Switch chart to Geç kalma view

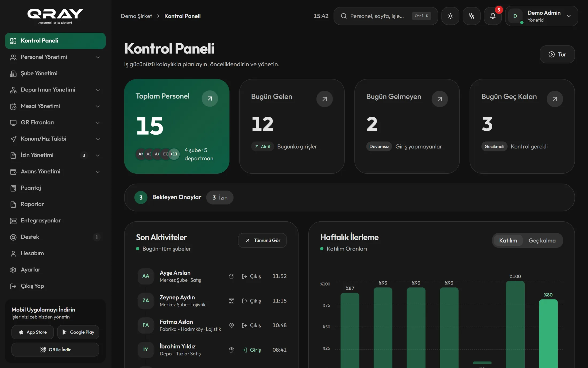coord(542,240)
